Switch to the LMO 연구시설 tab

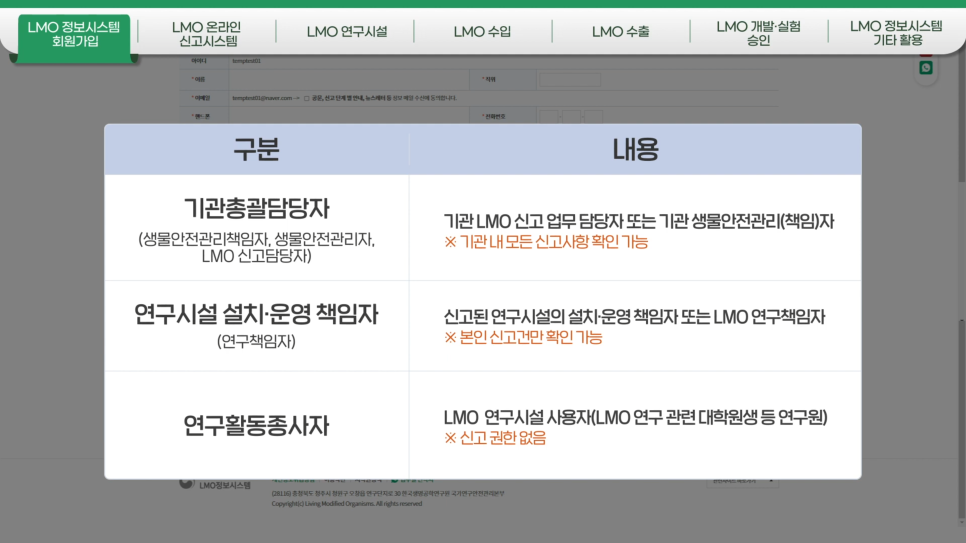[347, 31]
